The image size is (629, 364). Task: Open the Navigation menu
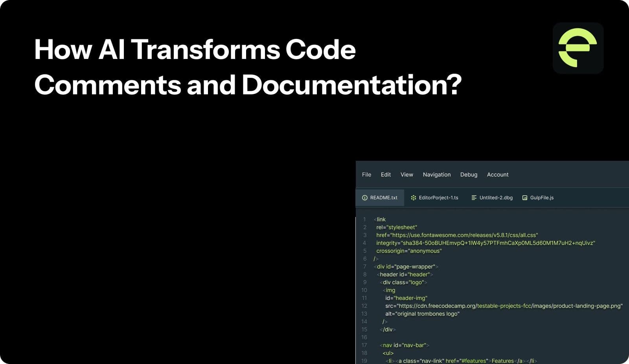437,175
